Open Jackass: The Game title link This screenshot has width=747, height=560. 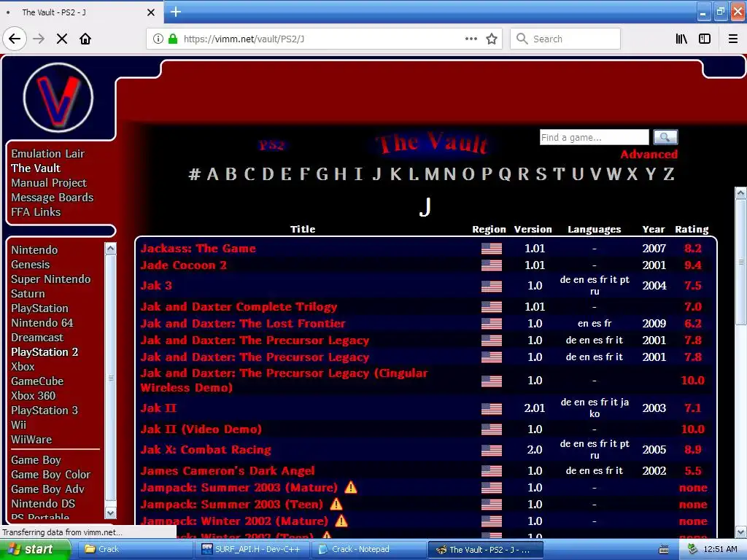coord(198,249)
